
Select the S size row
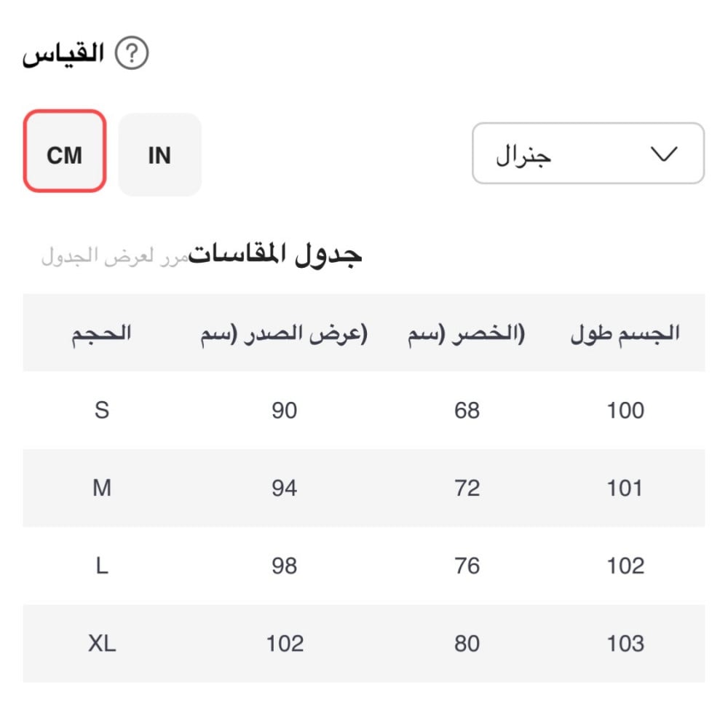click(102, 411)
